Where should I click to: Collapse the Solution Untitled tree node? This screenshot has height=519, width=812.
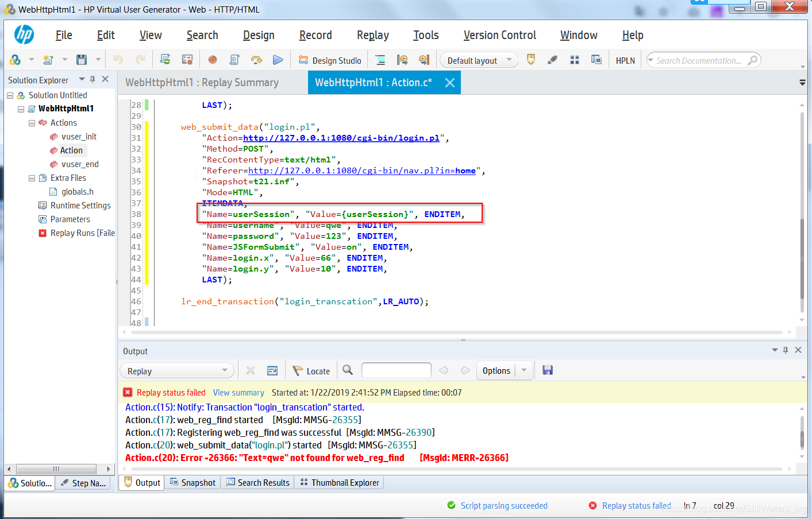10,95
